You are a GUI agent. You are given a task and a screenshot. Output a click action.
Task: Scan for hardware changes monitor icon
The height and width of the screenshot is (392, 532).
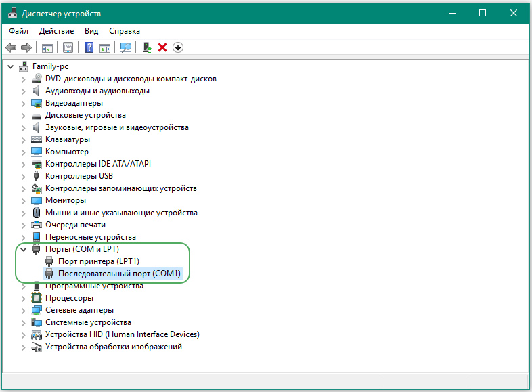point(126,47)
